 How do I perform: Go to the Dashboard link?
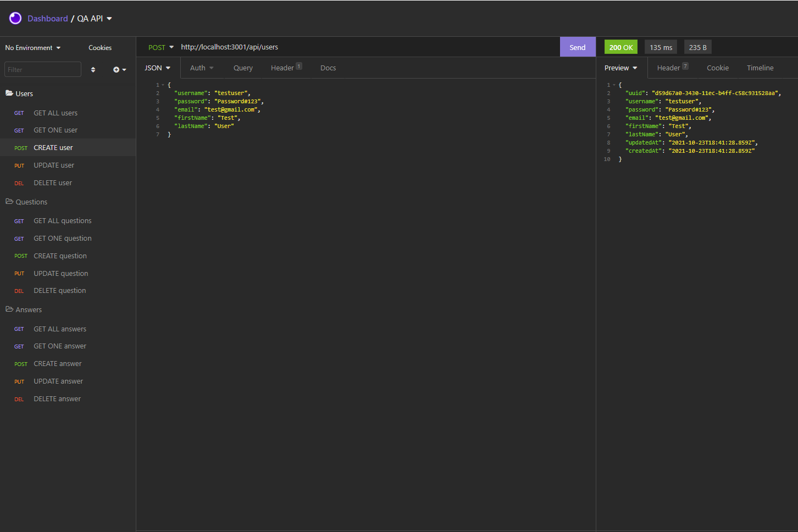[x=48, y=19]
